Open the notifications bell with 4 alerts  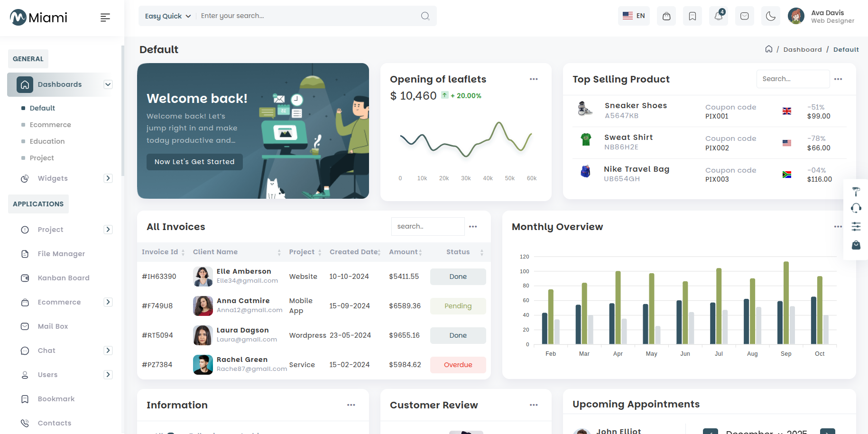[718, 16]
